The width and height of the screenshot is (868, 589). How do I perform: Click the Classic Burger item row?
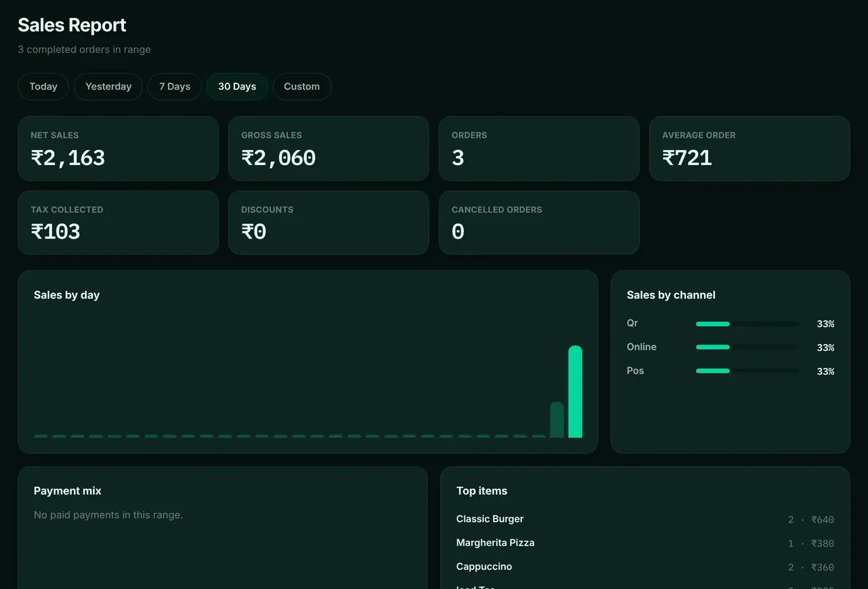pyautogui.click(x=645, y=519)
